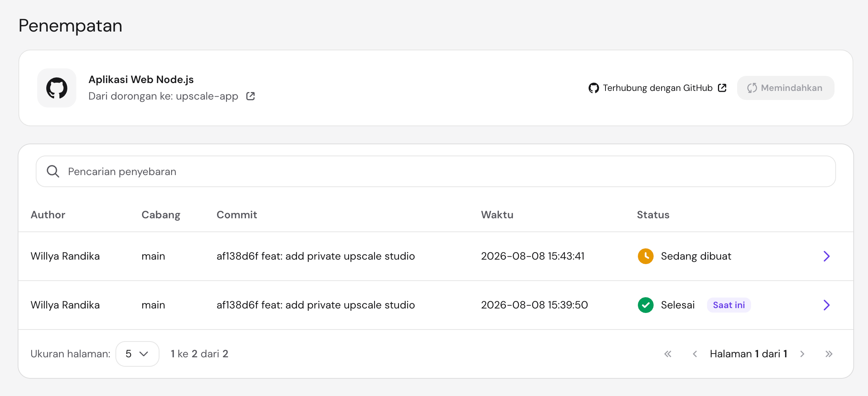Click the Memindahkan button
This screenshot has height=396, width=868.
click(x=786, y=88)
